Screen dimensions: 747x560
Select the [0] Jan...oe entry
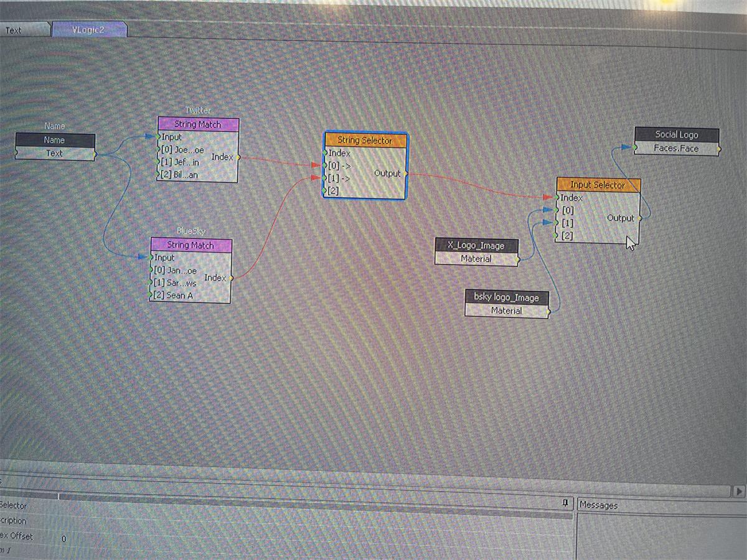tap(175, 271)
